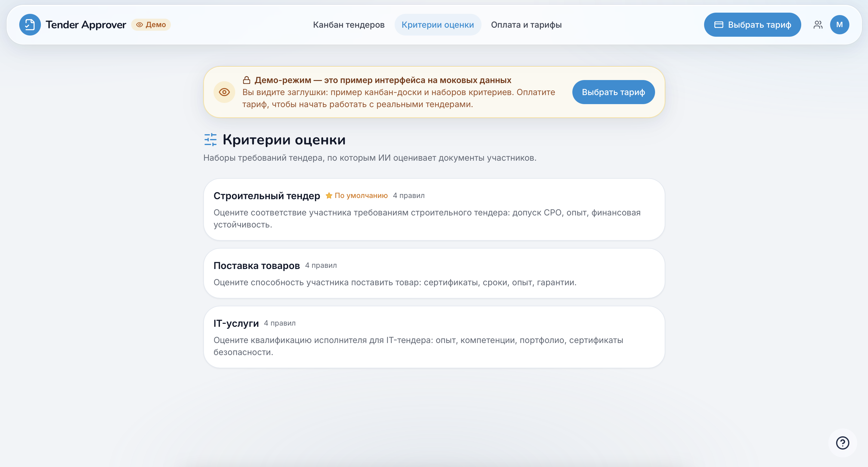Click the lock icon in demo banner
Viewport: 868px width, 467px height.
tap(247, 80)
